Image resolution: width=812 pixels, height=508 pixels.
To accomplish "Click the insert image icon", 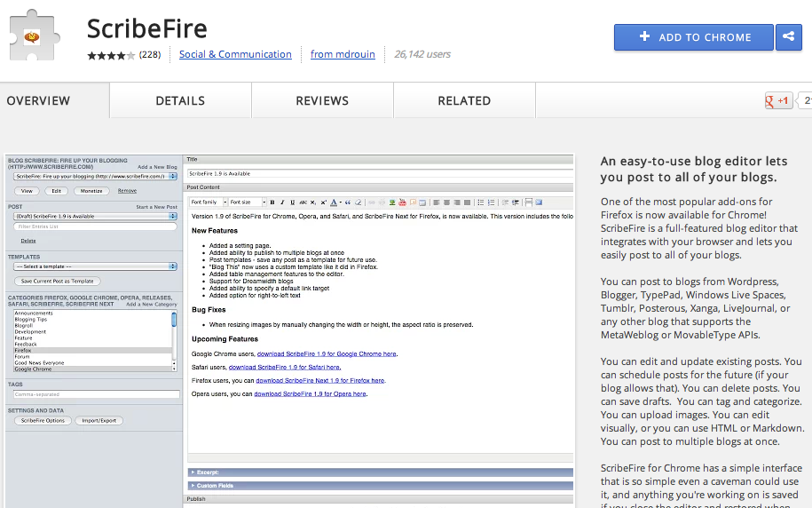I will tap(392, 202).
